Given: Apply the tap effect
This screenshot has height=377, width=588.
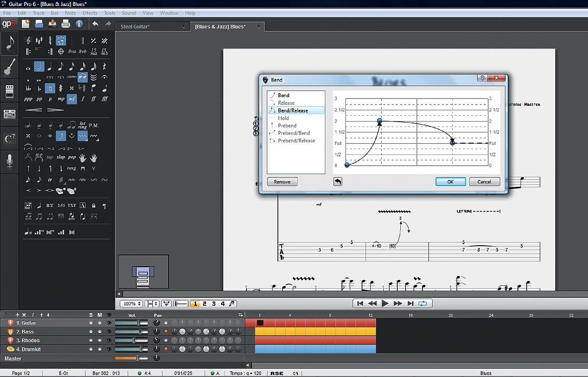Looking at the screenshot, I should click(x=50, y=157).
